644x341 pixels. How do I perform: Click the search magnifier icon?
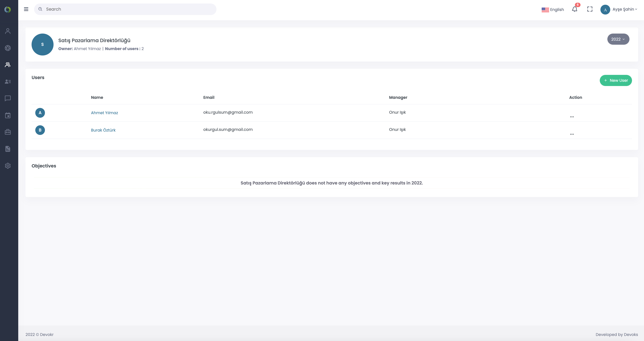40,9
